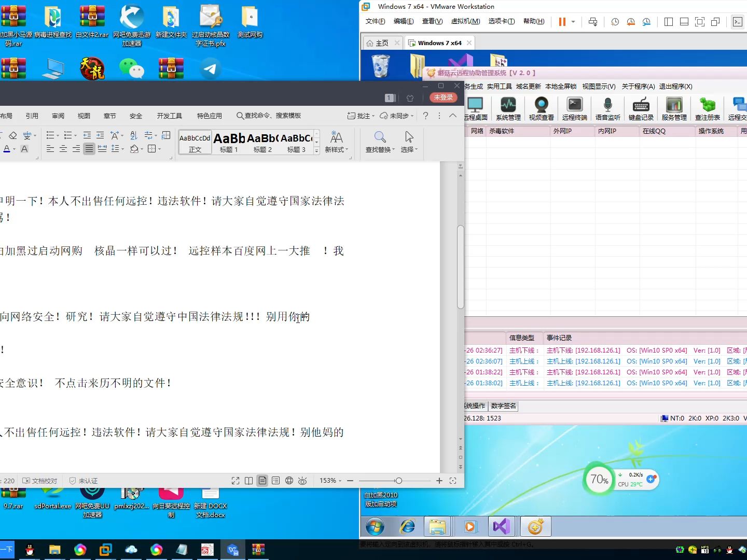Screen dimensions: 747x560
Task: Open Visual Studio in Win7 taskbar
Action: pos(502,527)
